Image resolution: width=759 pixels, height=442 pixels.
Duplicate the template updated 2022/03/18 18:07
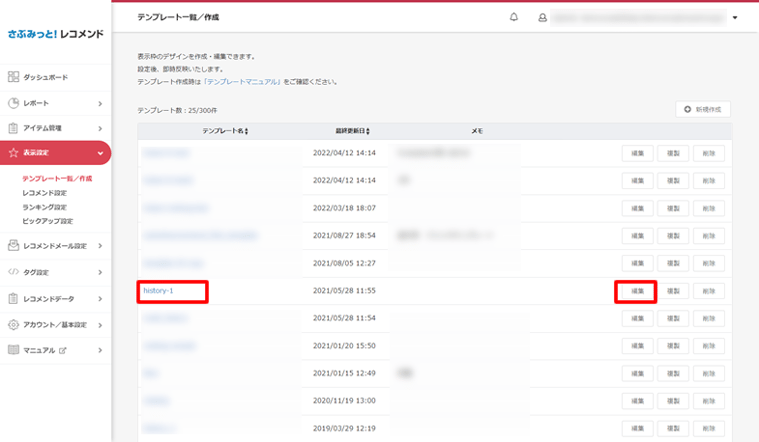673,208
